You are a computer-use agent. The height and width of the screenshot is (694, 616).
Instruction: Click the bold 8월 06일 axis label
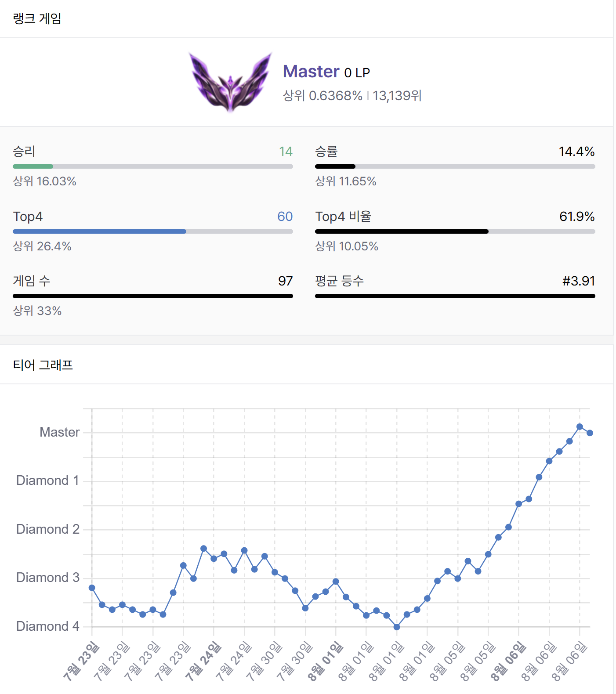point(508,661)
